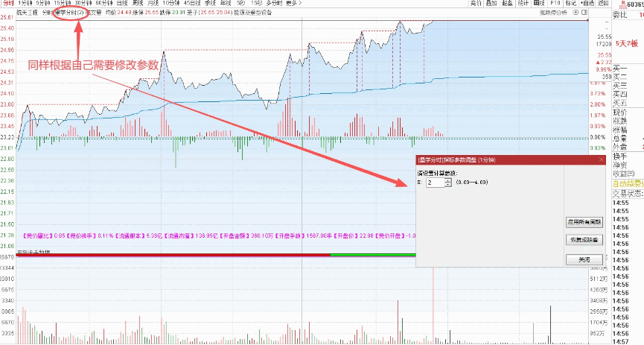This screenshot has height=345, width=644.
Task: Click the K parameter input field
Action: click(x=434, y=182)
